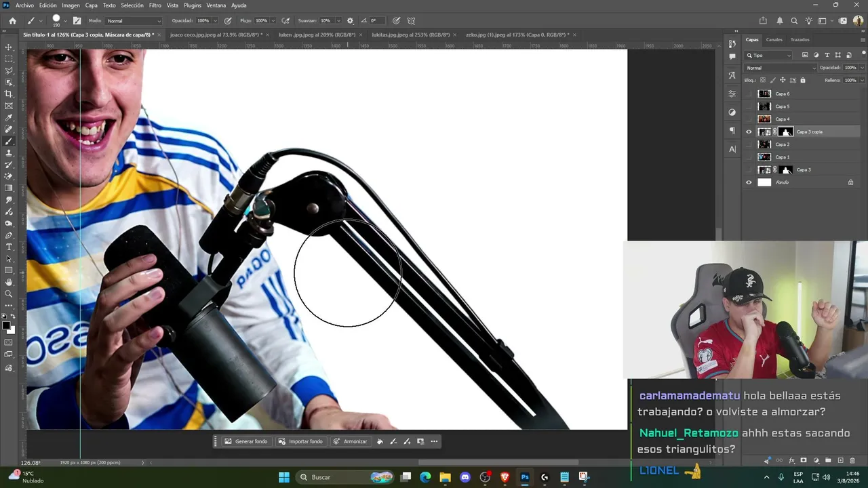868x488 pixels.
Task: Lock all attributes padlock icon
Action: point(803,80)
